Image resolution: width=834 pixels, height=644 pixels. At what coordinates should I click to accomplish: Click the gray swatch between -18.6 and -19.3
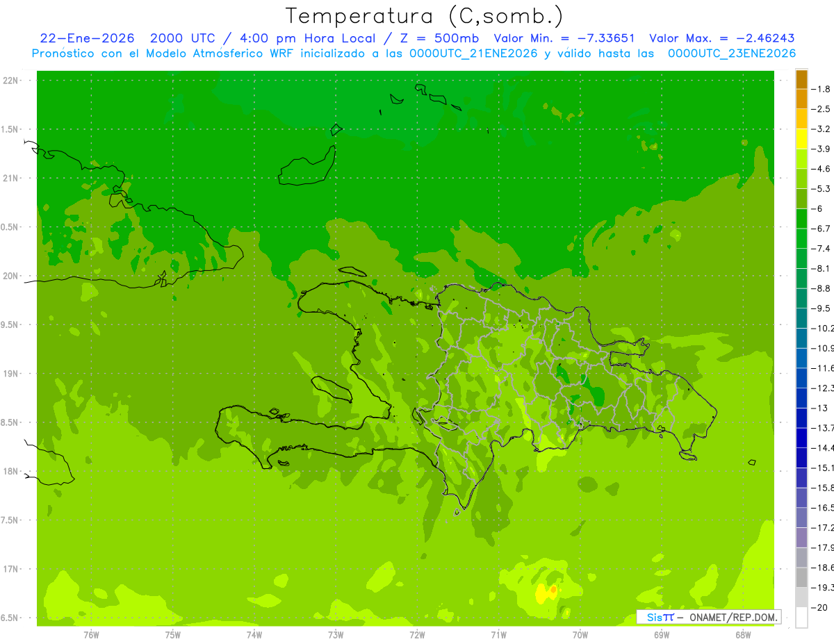click(x=802, y=577)
